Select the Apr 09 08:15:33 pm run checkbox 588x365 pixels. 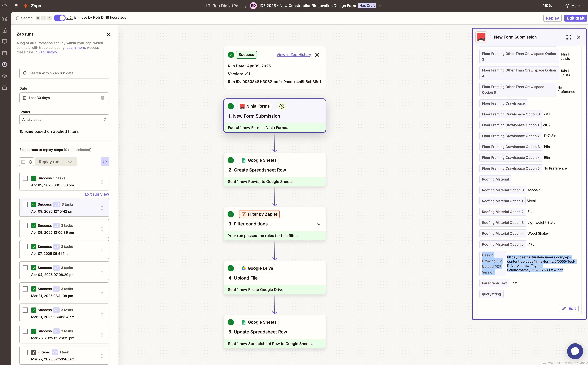[25, 178]
